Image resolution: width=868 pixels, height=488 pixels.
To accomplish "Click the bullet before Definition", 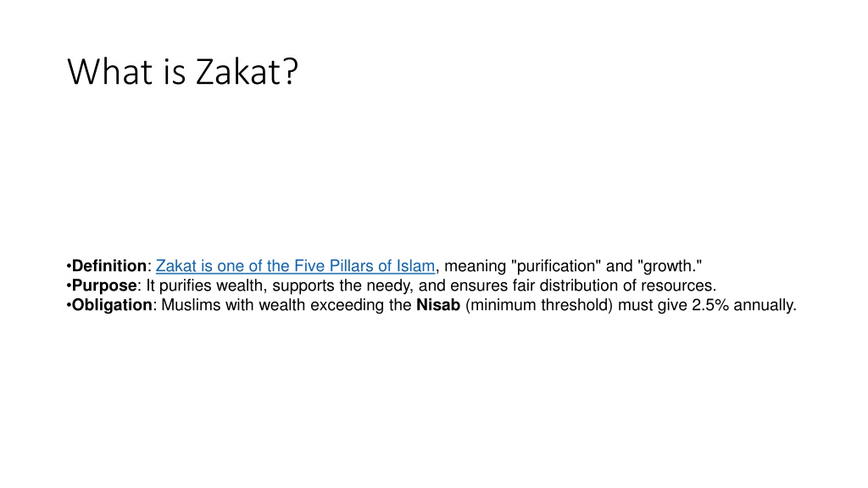I will point(69,266).
